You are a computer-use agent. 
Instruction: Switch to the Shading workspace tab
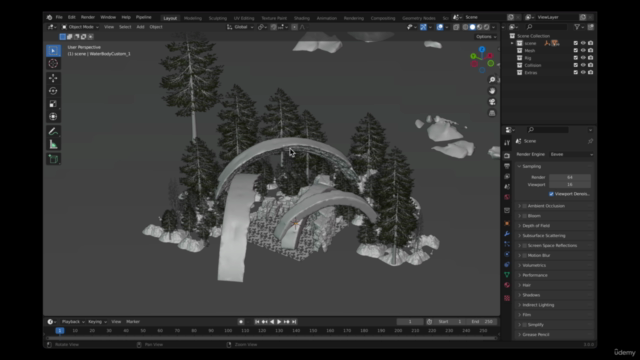click(302, 18)
